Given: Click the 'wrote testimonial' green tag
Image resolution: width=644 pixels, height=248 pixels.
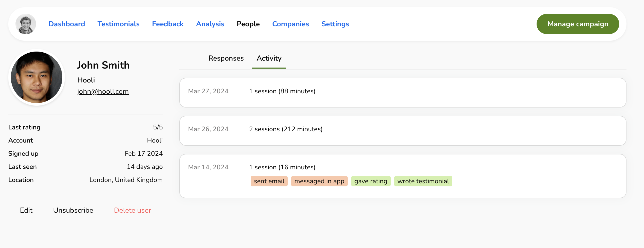Looking at the screenshot, I should point(423,181).
